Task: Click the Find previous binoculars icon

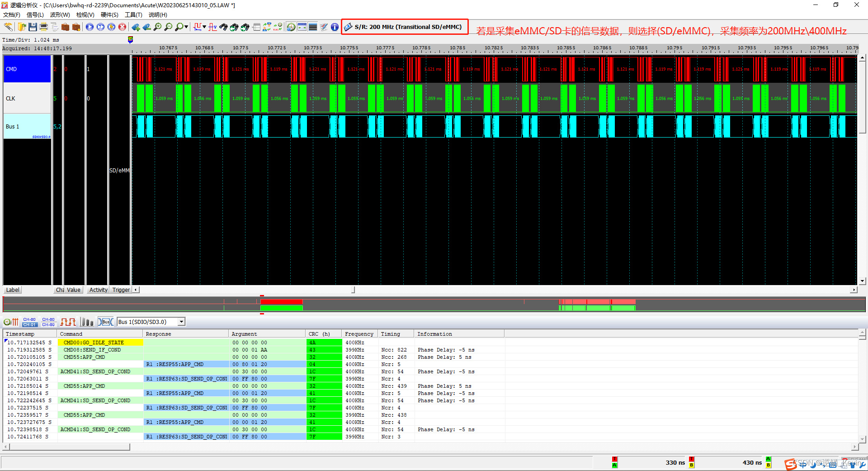Action: coord(234,27)
